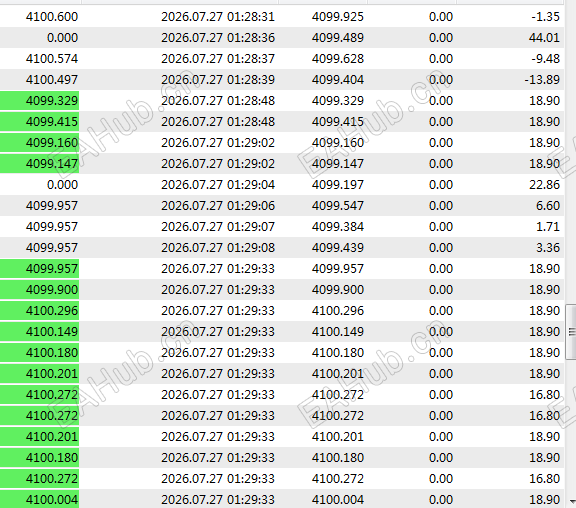Select the green-highlighted 4099.329 cell

coord(39,101)
